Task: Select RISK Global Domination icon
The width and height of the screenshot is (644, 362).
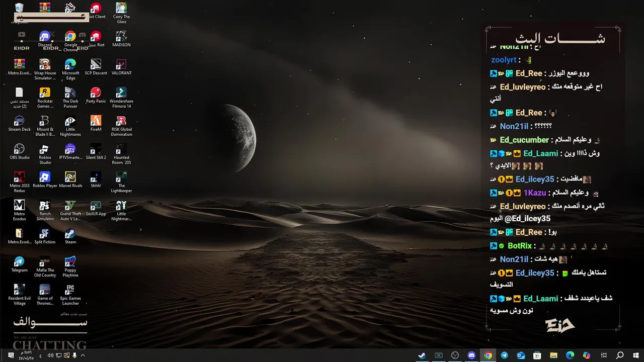Action: [121, 126]
